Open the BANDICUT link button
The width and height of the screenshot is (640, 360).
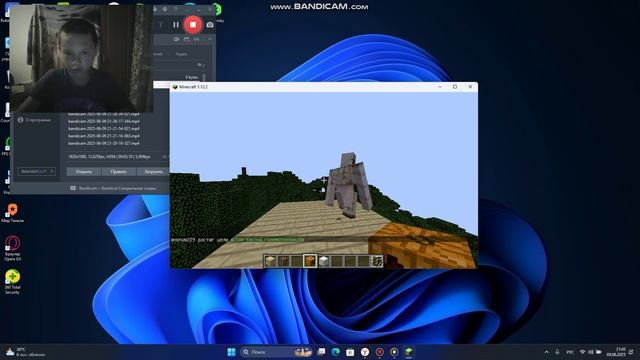click(x=36, y=171)
